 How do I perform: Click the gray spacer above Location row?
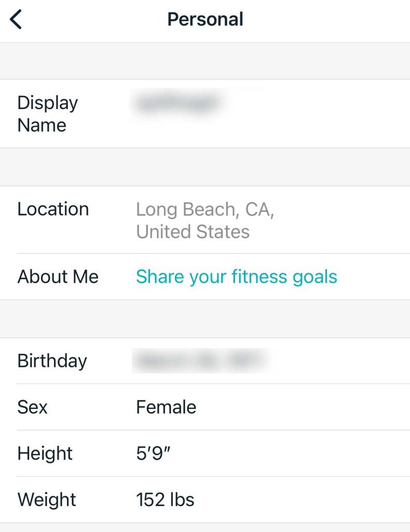pos(205,167)
